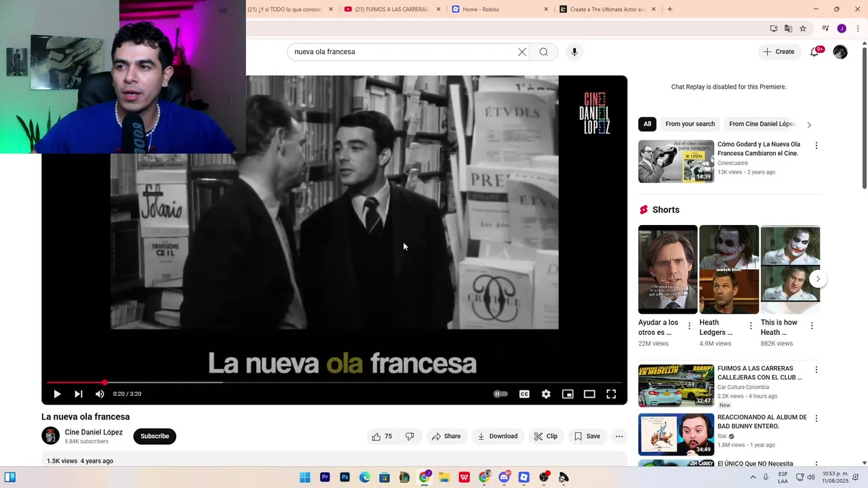Screen dimensions: 868x488
Task: Open 'FUIMOS A LAS CARRERAS CALLEJERAS' video title
Action: (x=759, y=373)
